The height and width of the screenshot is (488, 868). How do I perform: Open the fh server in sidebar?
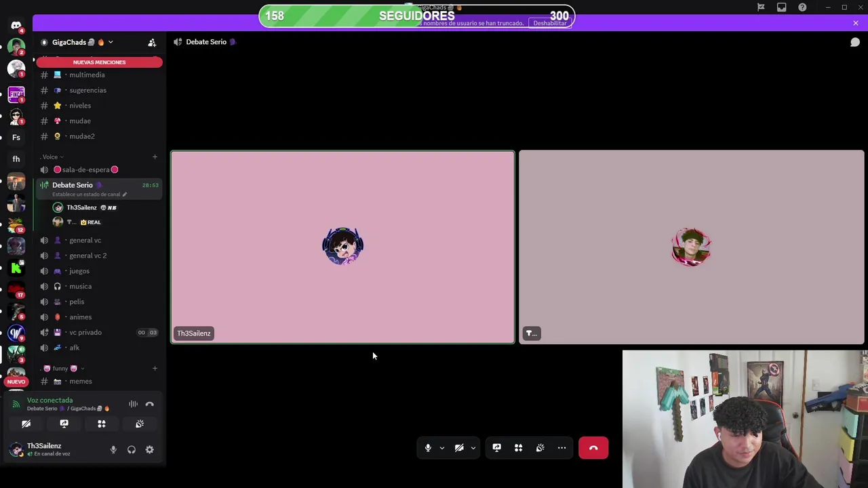click(x=16, y=159)
